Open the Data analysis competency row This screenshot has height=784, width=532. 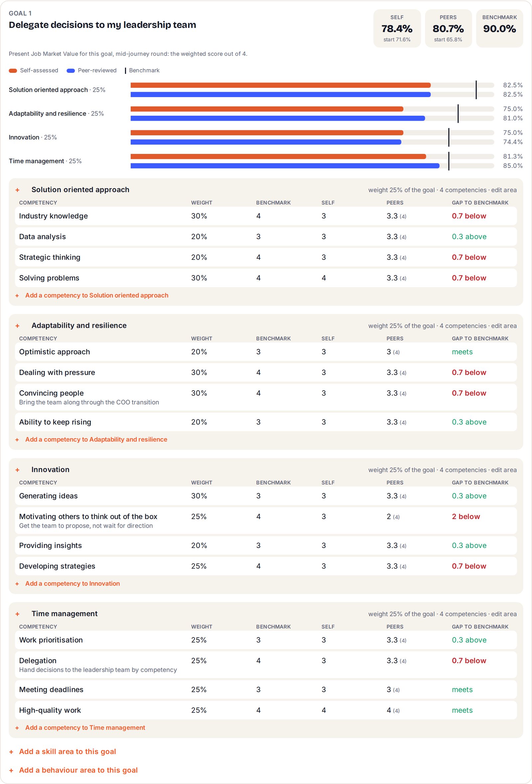pos(266,236)
